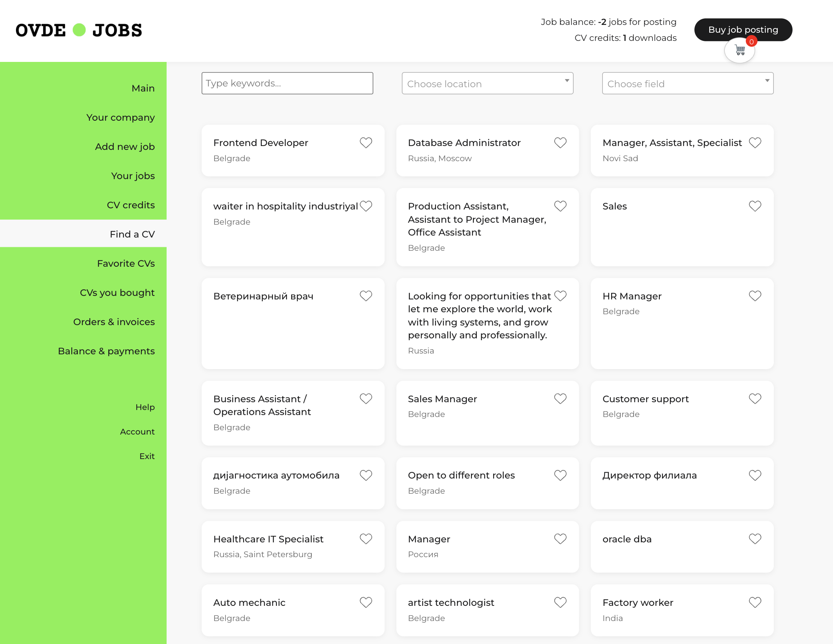This screenshot has width=833, height=644.
Task: Open Orders & invoices menu item
Action: pos(114,322)
